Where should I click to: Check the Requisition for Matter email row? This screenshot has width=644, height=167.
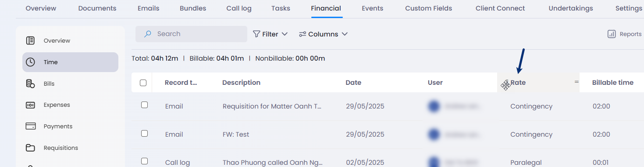tap(144, 105)
